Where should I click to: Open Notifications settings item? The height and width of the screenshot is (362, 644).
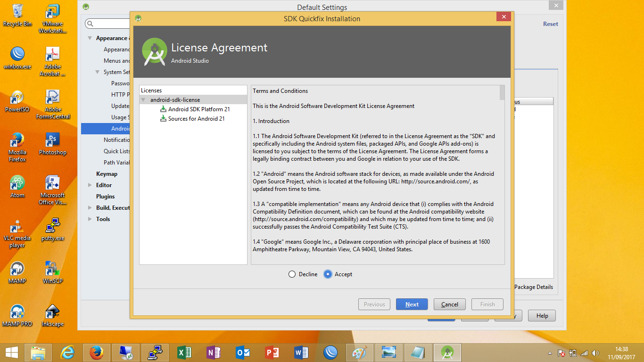(116, 140)
